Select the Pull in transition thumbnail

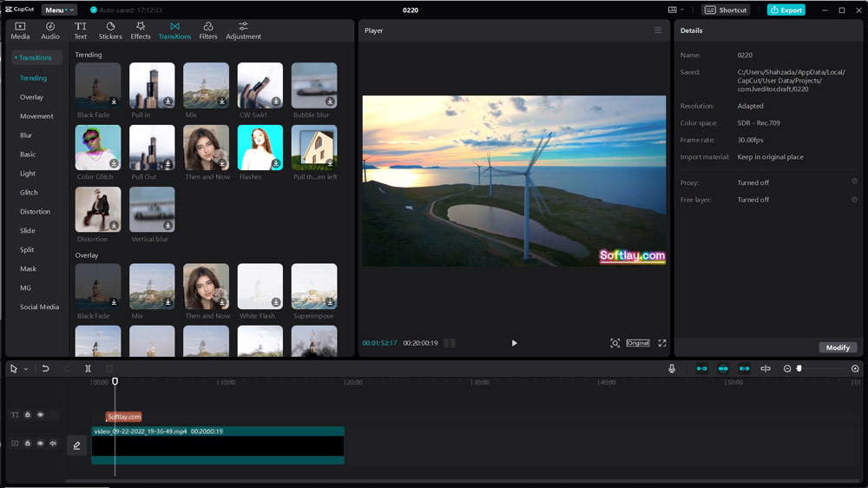[152, 85]
